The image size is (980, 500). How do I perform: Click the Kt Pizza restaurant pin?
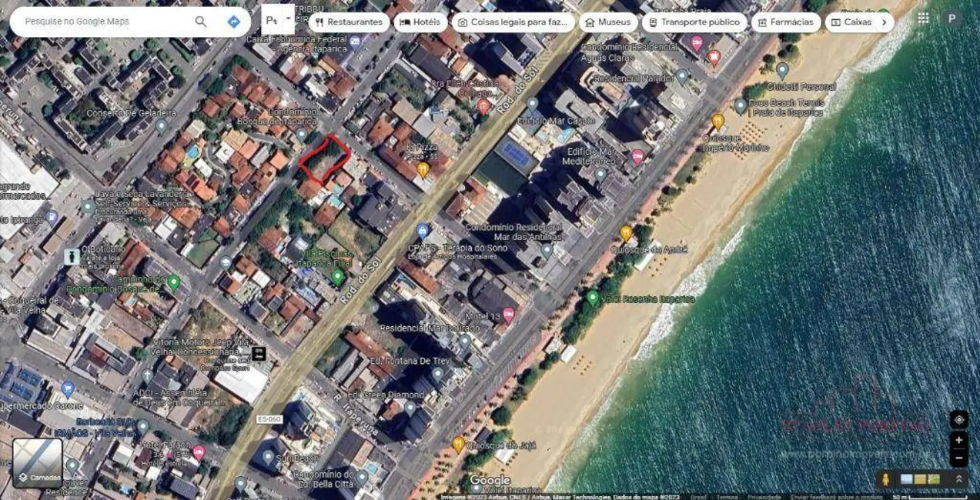click(x=423, y=168)
